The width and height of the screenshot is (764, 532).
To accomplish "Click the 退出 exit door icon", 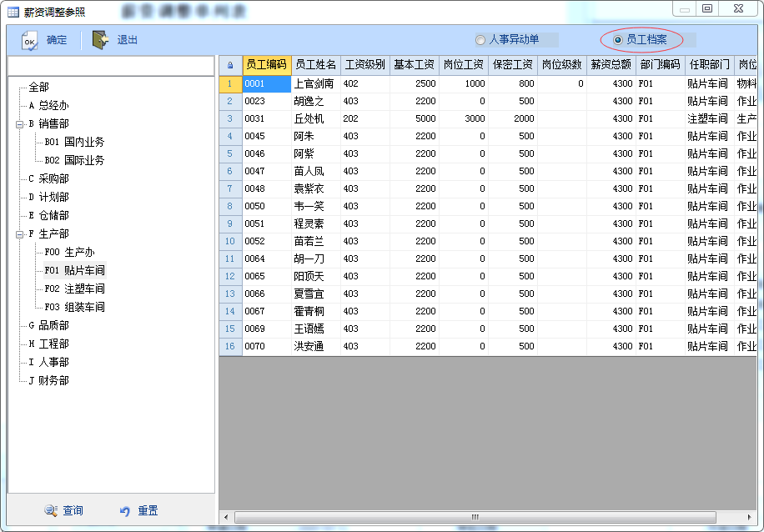I will click(100, 40).
